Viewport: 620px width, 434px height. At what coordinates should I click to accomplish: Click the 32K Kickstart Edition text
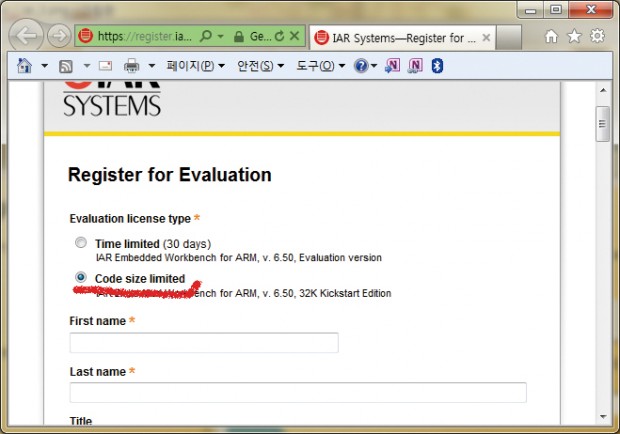[345, 293]
